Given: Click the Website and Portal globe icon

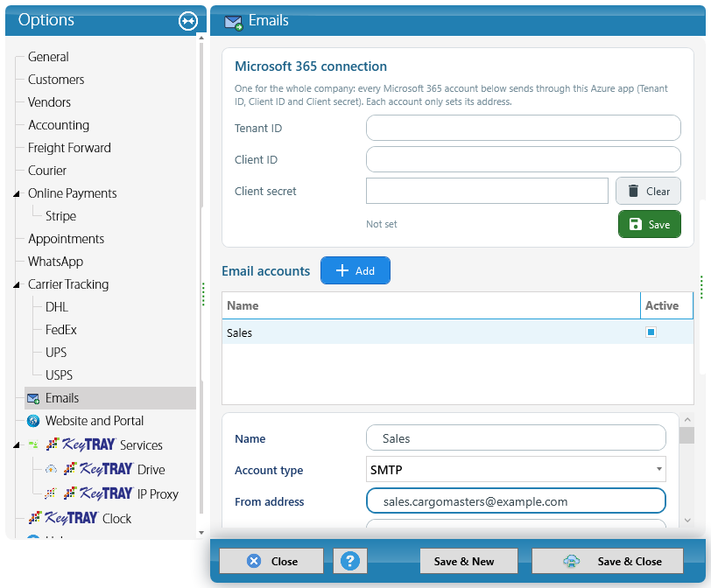Looking at the screenshot, I should tap(33, 421).
